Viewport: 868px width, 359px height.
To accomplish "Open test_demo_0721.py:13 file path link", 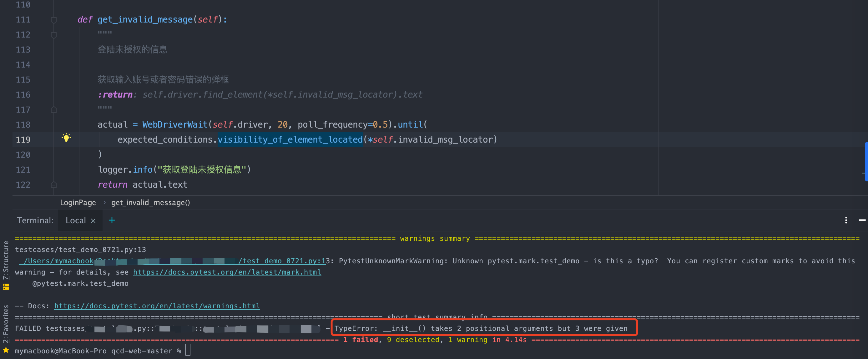I will coord(282,261).
